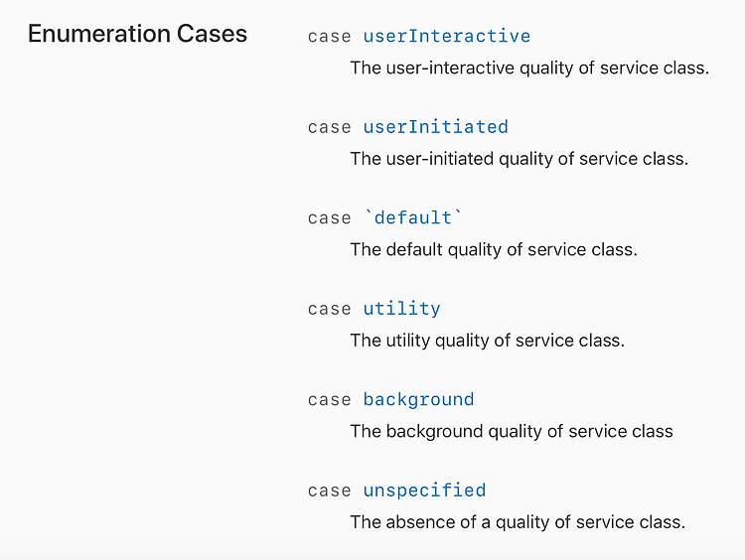Viewport: 745px width, 560px height.
Task: Click the case keyword before userInitiated
Action: coord(329,127)
